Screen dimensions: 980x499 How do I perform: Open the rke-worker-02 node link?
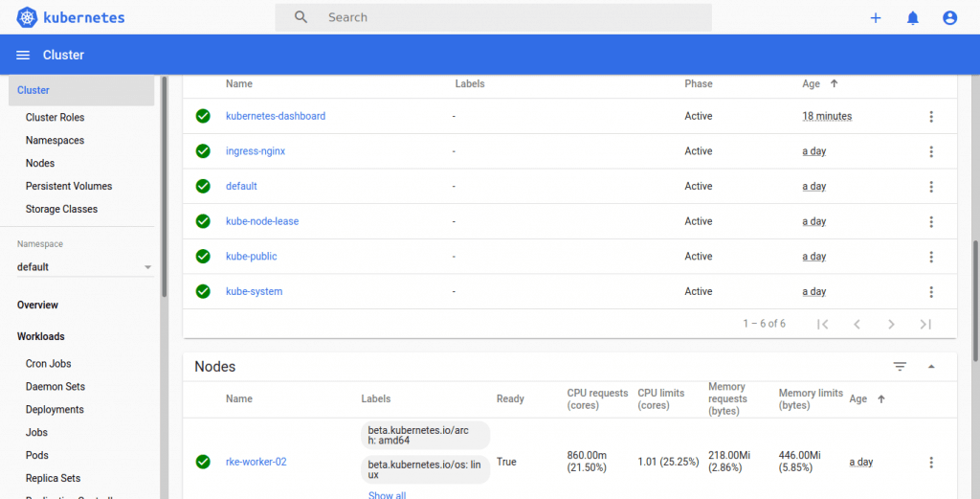click(x=256, y=462)
